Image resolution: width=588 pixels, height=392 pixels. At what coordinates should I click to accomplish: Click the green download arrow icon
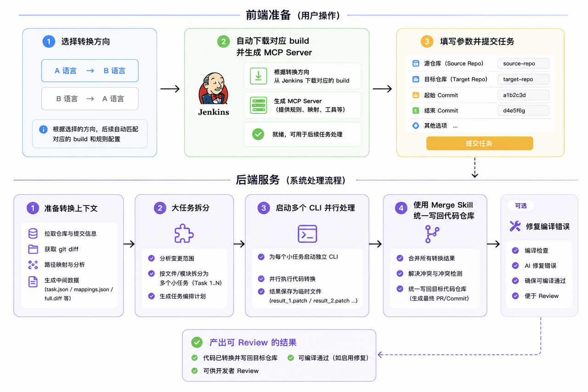[258, 76]
